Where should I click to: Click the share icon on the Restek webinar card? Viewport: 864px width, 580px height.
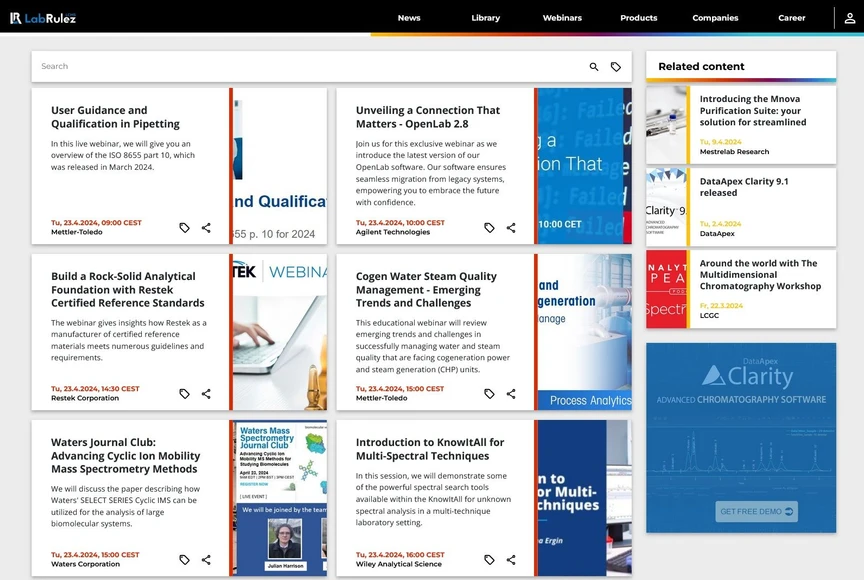point(206,394)
